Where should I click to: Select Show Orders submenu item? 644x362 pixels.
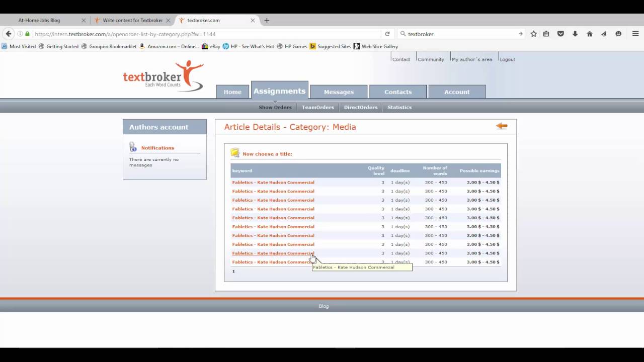pyautogui.click(x=275, y=107)
